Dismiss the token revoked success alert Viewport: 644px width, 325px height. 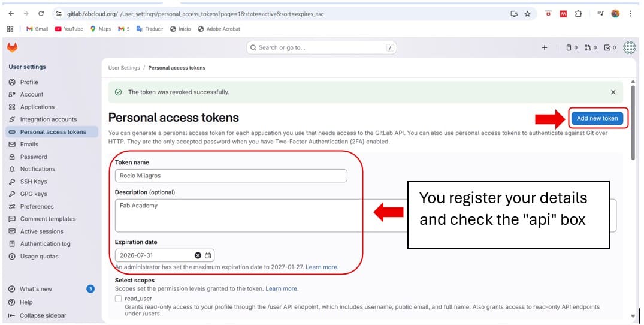point(613,92)
